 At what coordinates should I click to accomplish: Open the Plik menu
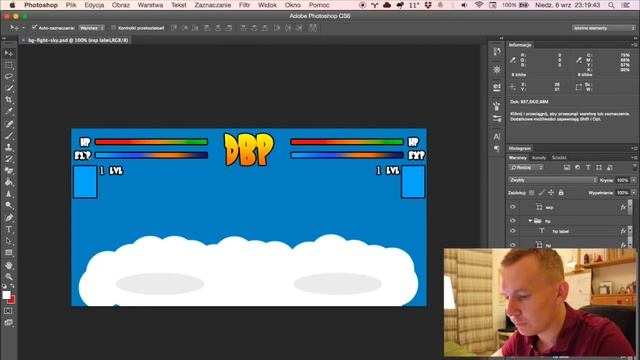coord(71,5)
